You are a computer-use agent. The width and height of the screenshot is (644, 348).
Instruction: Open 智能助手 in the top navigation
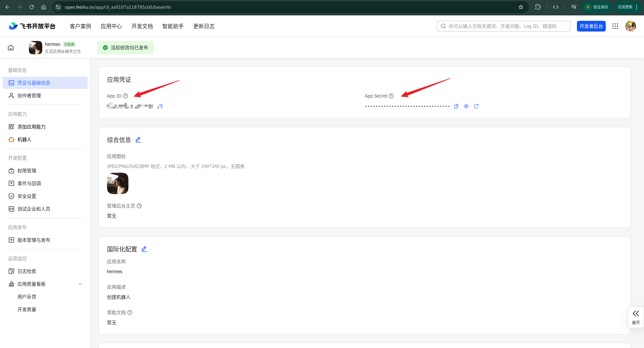pyautogui.click(x=173, y=26)
